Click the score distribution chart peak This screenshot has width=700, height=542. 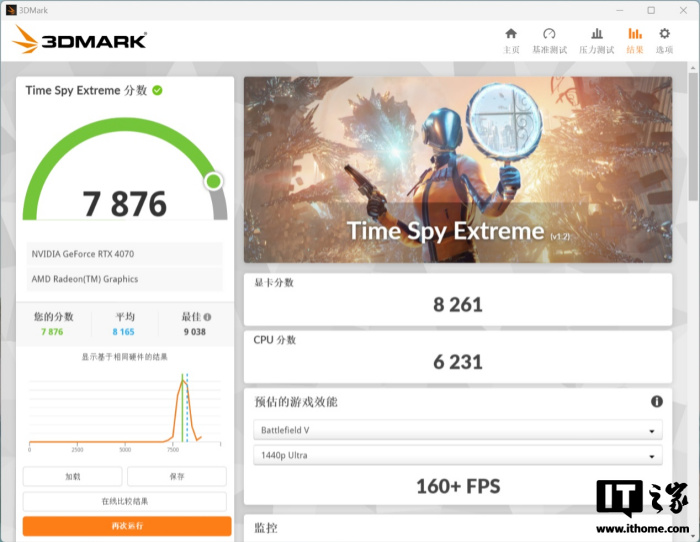(x=182, y=380)
